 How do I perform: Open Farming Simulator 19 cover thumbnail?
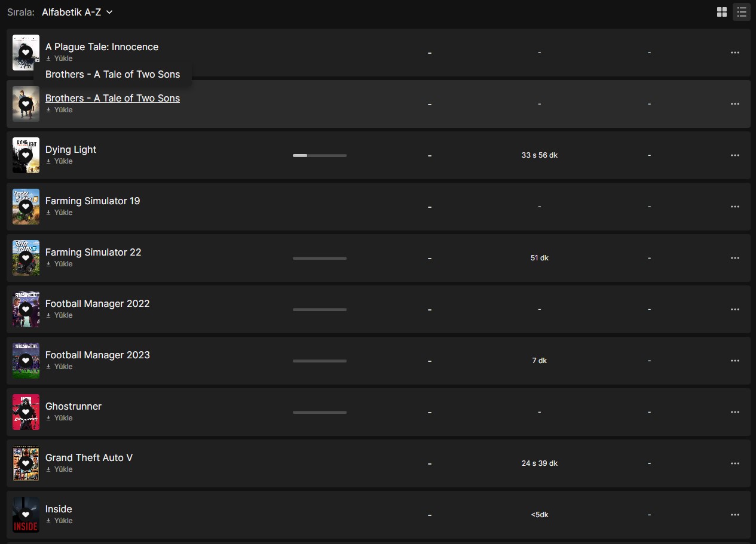(26, 207)
